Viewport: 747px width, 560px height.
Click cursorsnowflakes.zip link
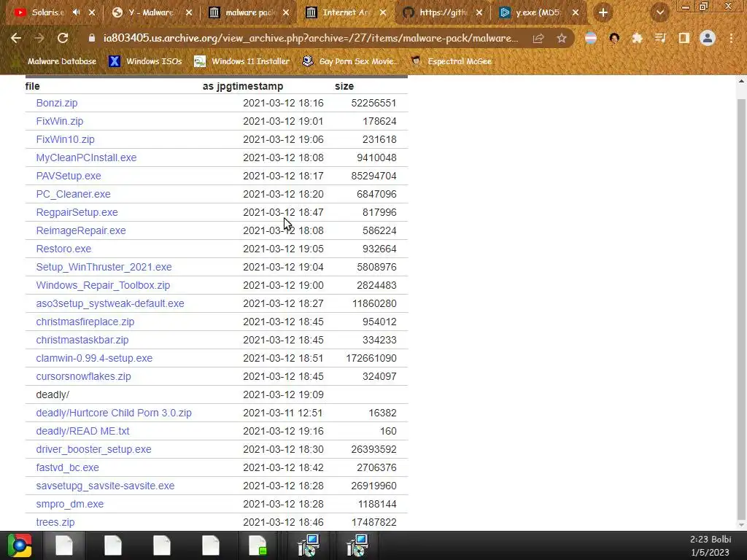pos(83,376)
